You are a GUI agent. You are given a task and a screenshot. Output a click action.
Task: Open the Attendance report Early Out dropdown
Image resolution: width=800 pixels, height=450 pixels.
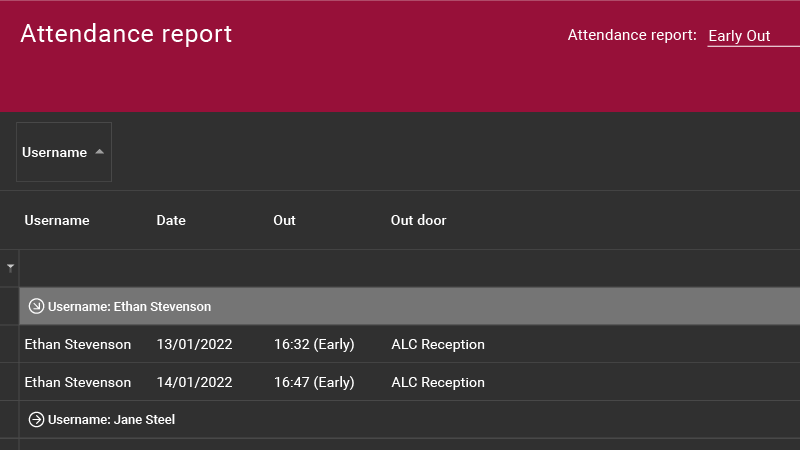753,36
